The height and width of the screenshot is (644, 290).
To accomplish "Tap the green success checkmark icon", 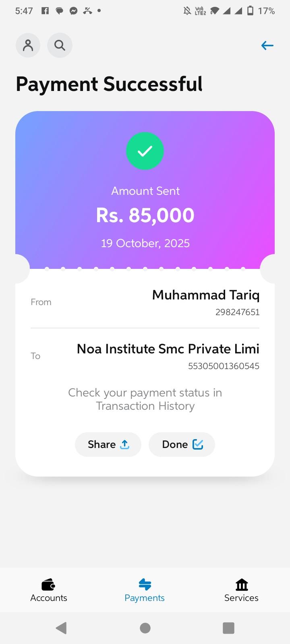I will (145, 151).
